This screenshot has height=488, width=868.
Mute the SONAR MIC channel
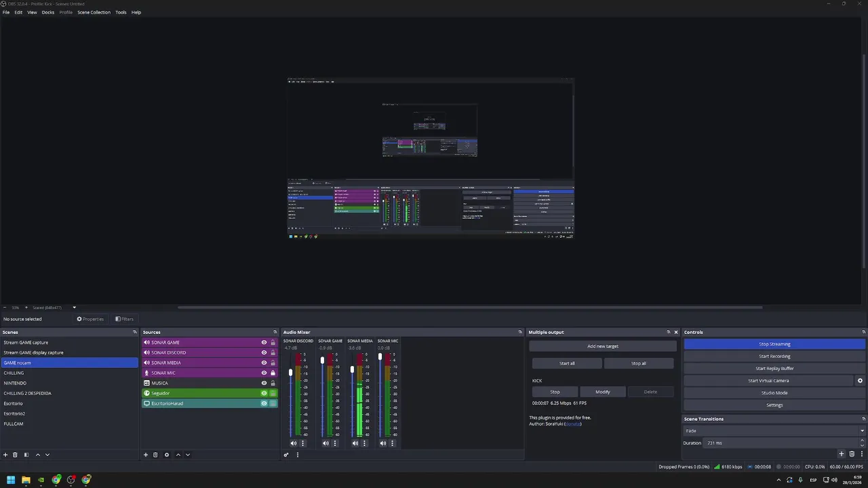point(383,443)
